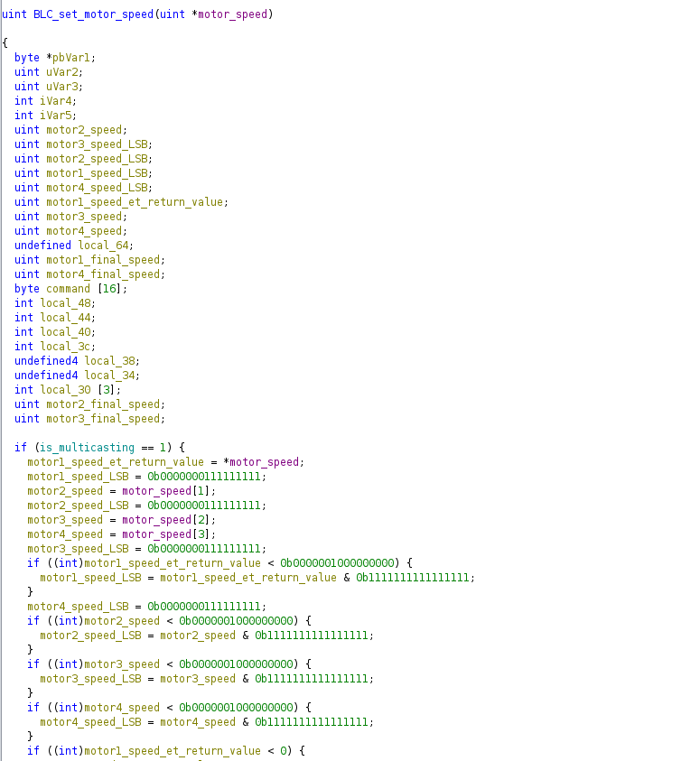Select the local_30 int array variable

pyautogui.click(x=65, y=390)
